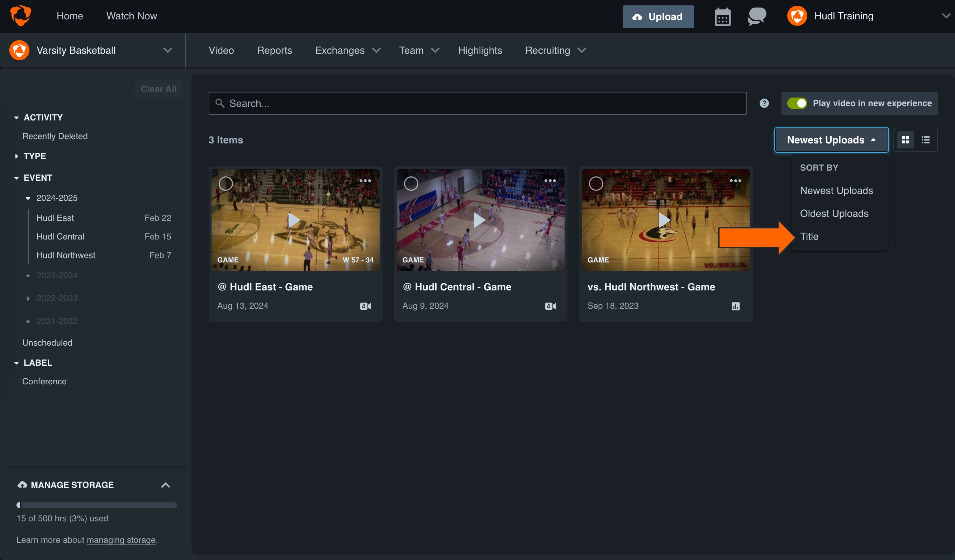
Task: Open the three-dot menu on Hudl East game
Action: tap(365, 181)
